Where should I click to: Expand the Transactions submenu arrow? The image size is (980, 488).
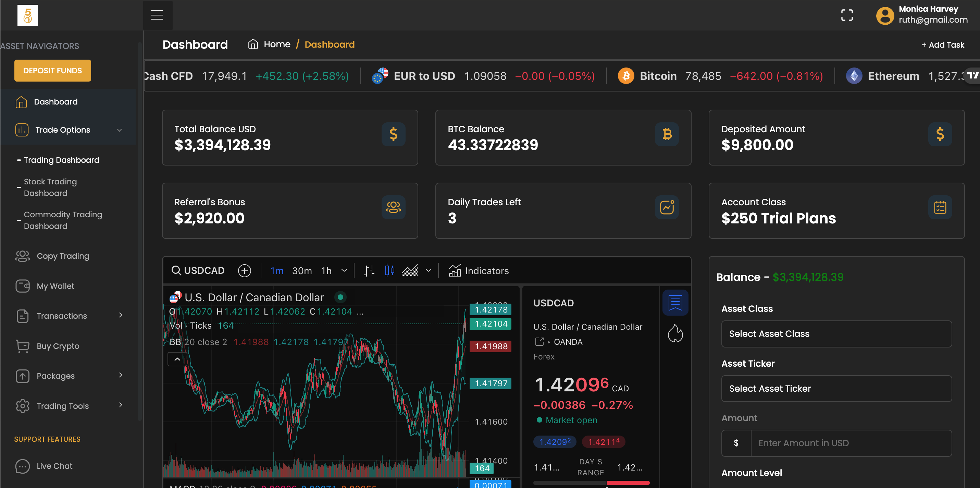tap(121, 315)
